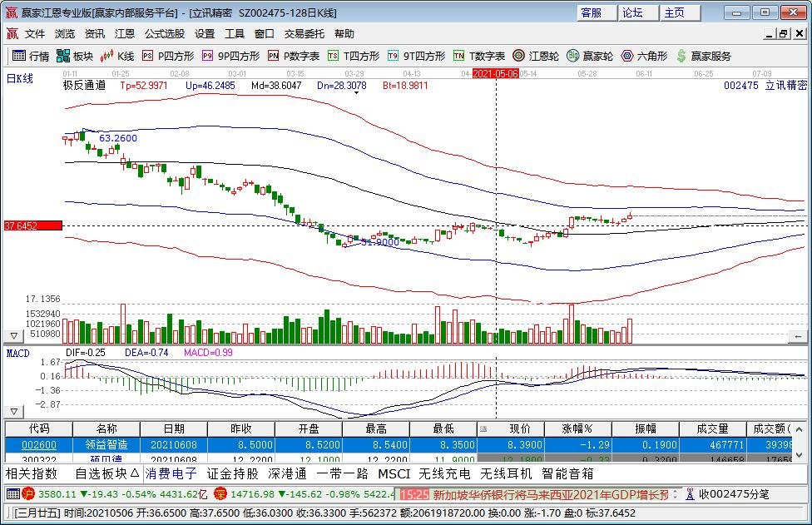Open the 江恩 menu
The height and width of the screenshot is (525, 812).
pos(125,33)
